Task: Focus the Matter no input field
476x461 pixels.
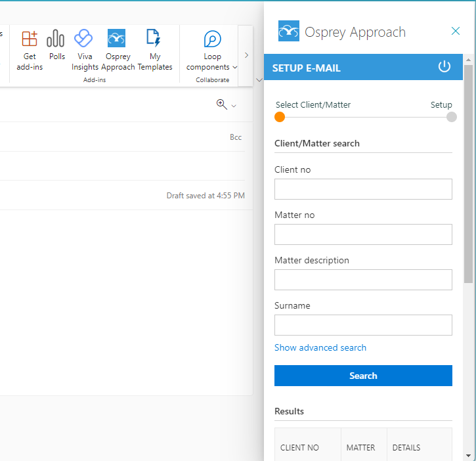Action: (x=363, y=234)
